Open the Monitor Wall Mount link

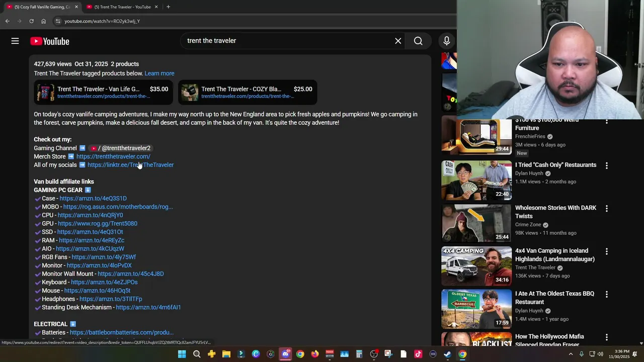tap(131, 274)
